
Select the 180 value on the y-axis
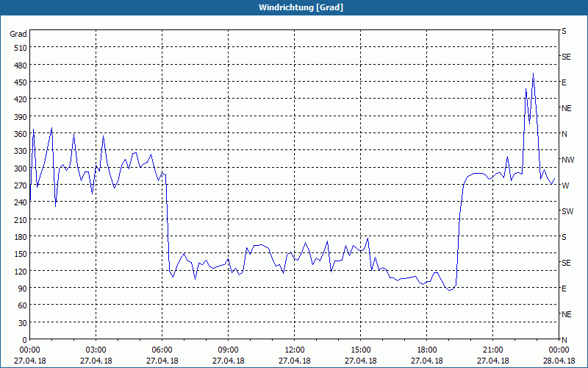tap(21, 237)
